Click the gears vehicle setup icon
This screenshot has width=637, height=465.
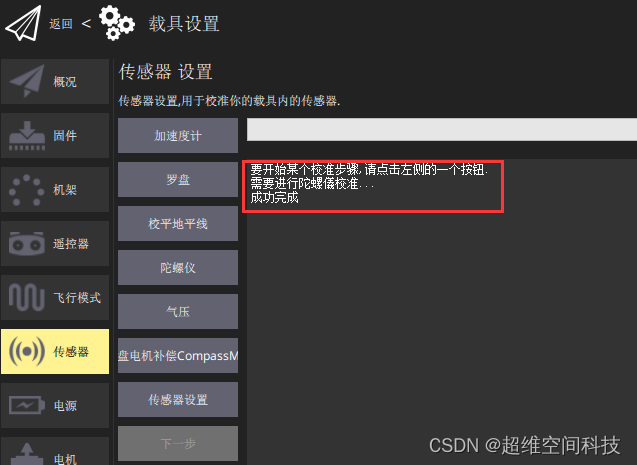tap(117, 23)
